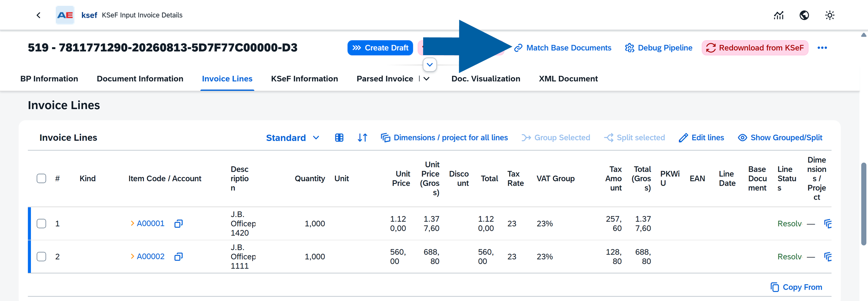Click the page vertical scrollbar thumb

point(864,204)
